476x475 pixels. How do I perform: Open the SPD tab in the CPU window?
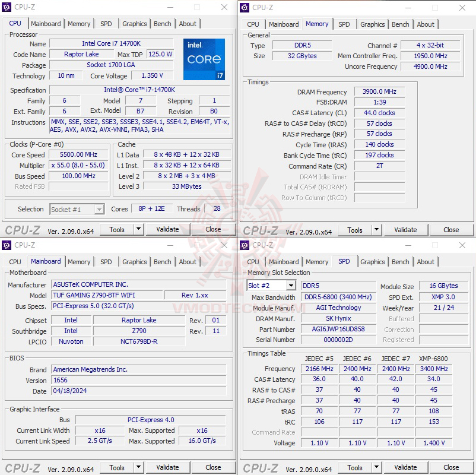click(x=106, y=24)
